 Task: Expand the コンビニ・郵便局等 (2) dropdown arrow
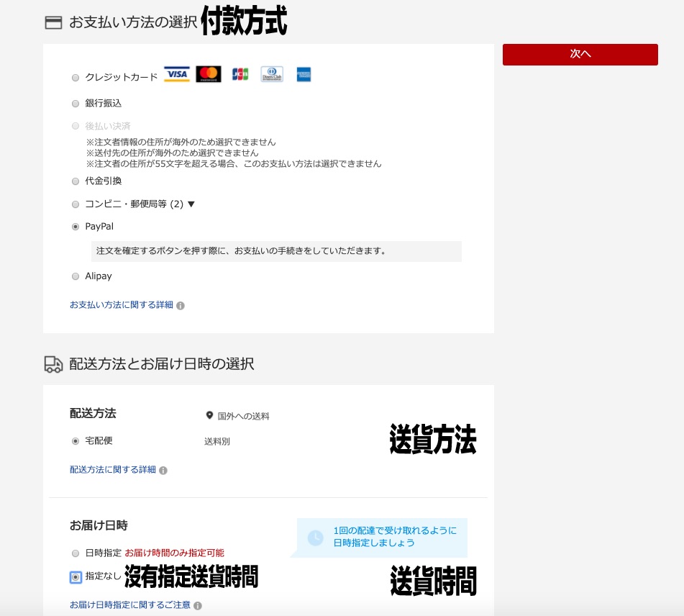[x=191, y=204]
